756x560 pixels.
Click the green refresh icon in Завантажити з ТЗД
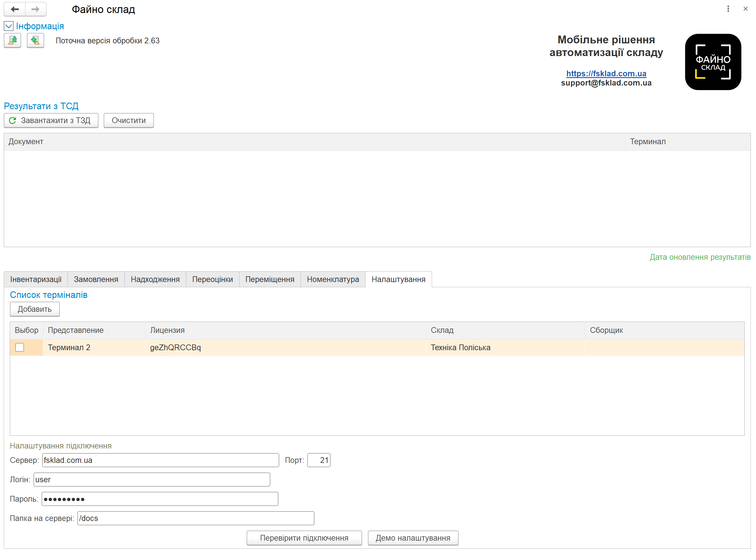coord(13,120)
